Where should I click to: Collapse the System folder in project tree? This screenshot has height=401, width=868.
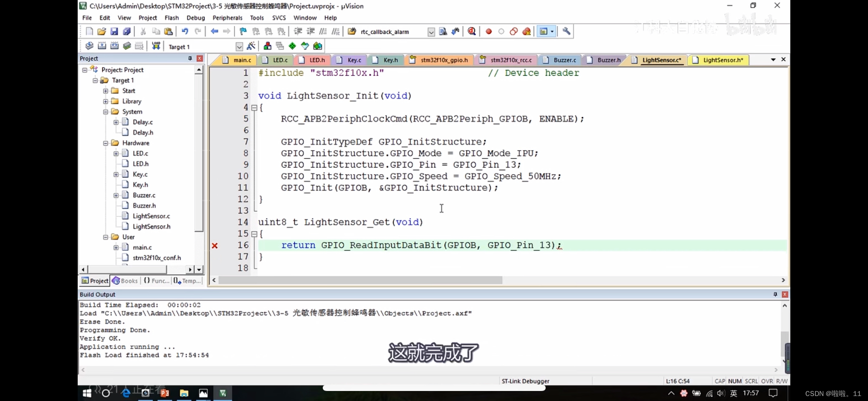pos(106,112)
